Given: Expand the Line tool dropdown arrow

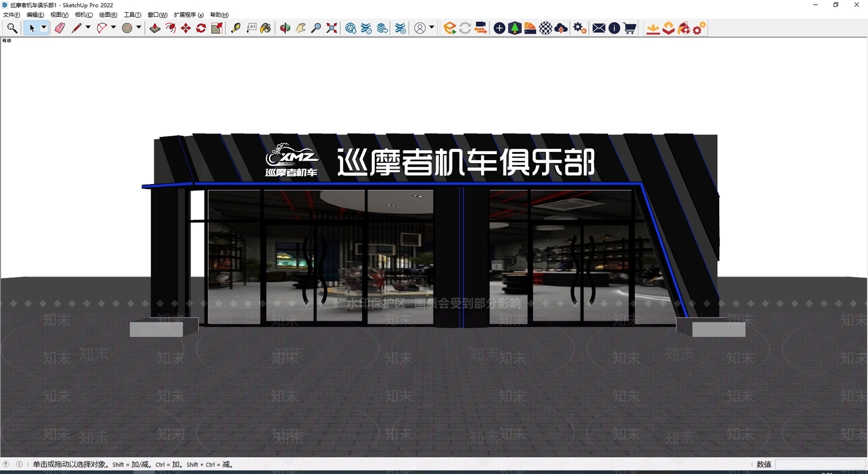Looking at the screenshot, I should 88,28.
